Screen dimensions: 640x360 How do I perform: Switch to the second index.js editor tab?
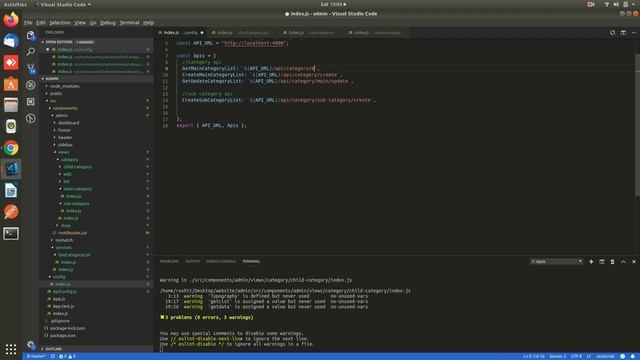pos(242,33)
